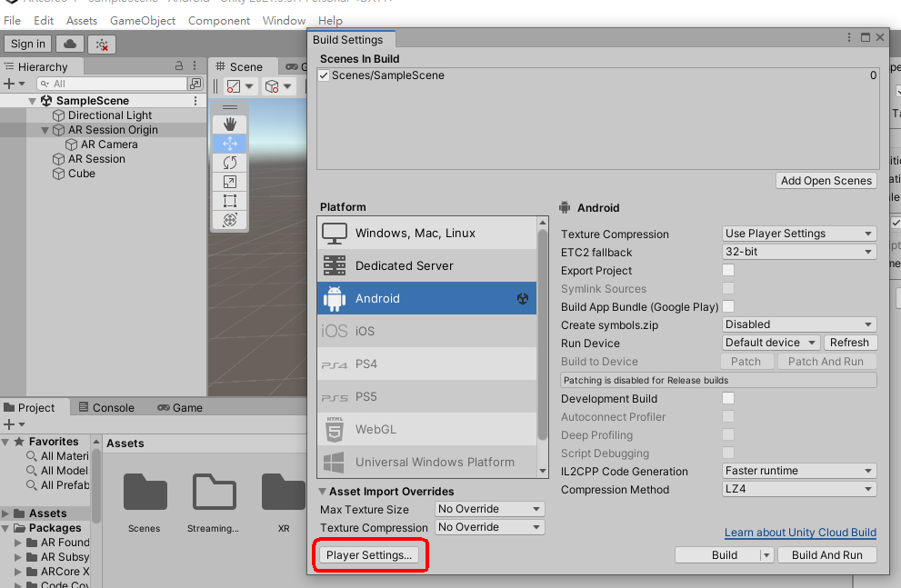Open Texture Compression override dropdown
This screenshot has height=588, width=901.
click(489, 527)
